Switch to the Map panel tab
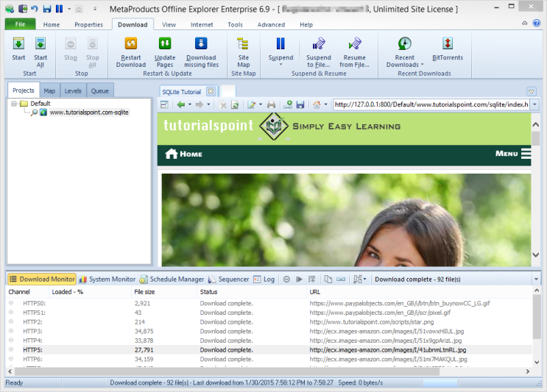 pos(49,91)
